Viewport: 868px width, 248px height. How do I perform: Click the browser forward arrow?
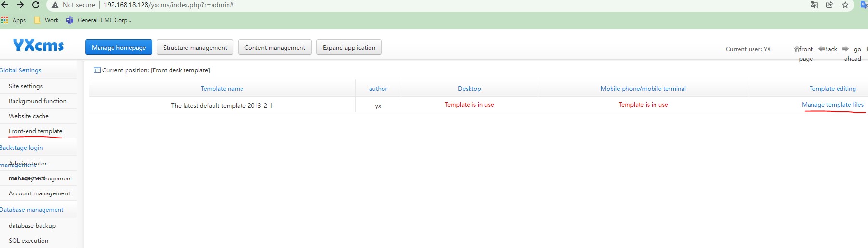coord(20,5)
